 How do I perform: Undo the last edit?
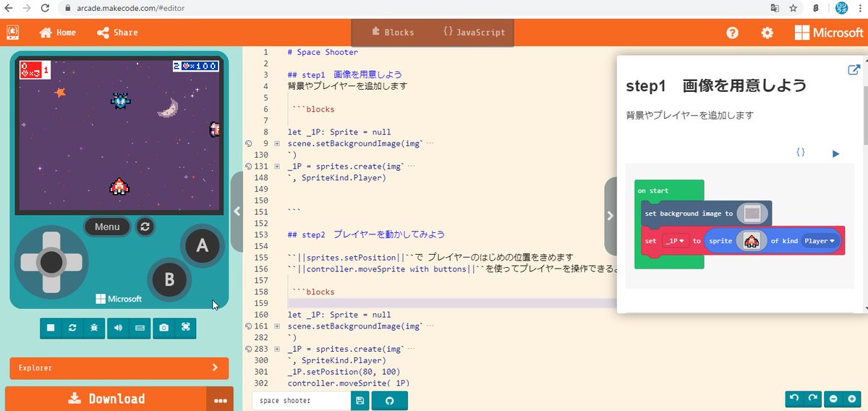pos(794,398)
